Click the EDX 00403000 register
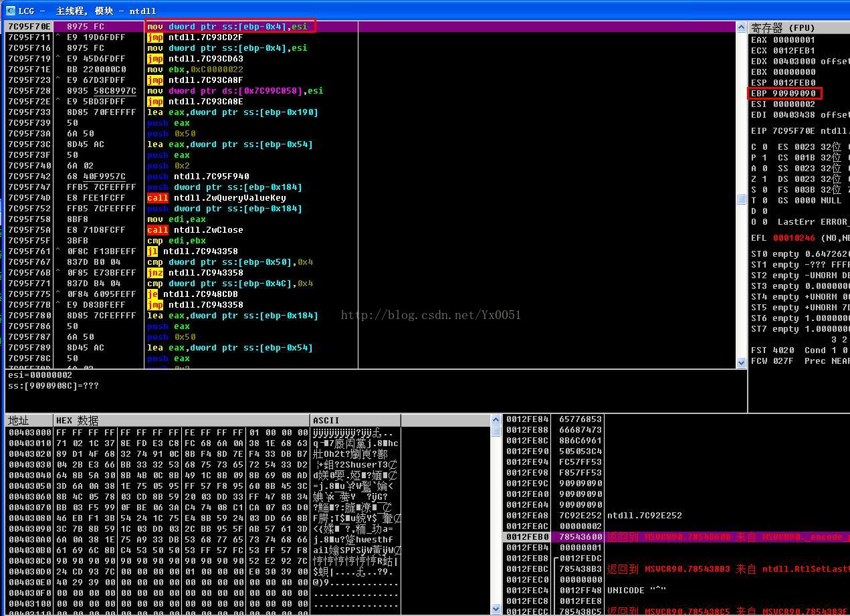 click(783, 61)
